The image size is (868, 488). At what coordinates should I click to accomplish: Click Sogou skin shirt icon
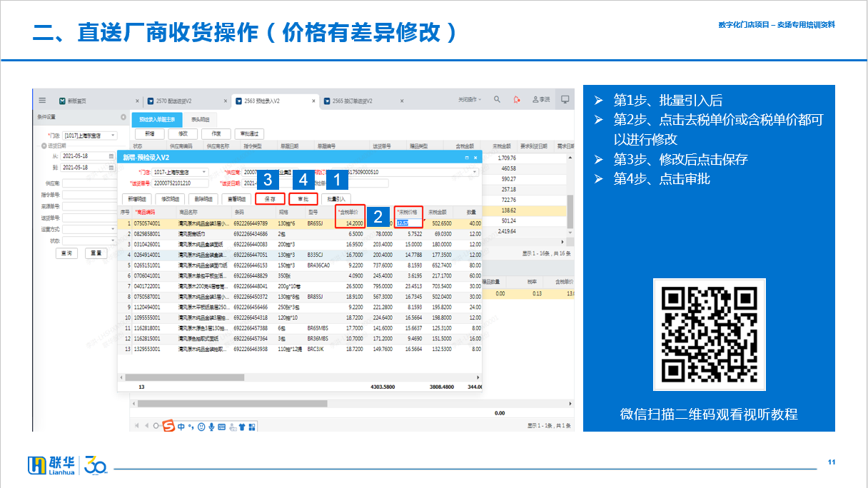242,427
